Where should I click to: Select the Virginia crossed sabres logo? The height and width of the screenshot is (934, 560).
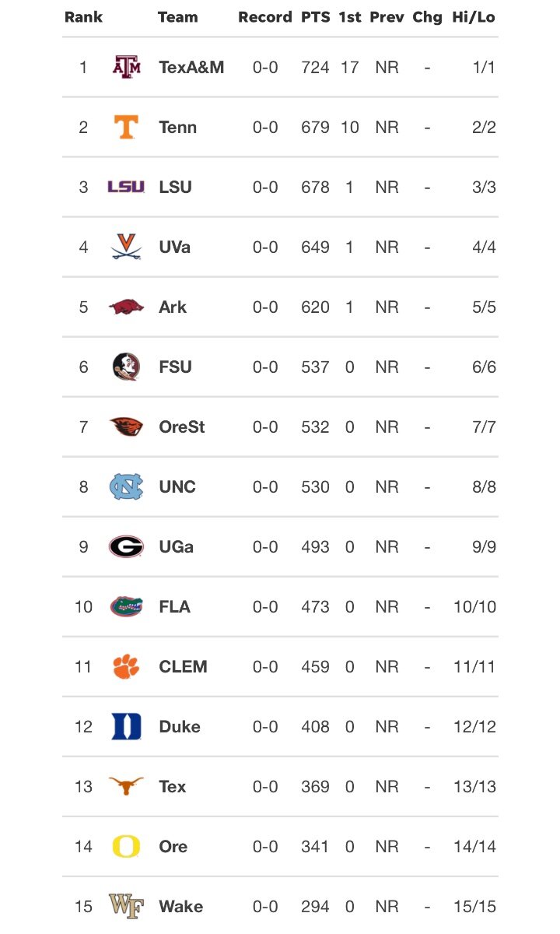pyautogui.click(x=126, y=247)
